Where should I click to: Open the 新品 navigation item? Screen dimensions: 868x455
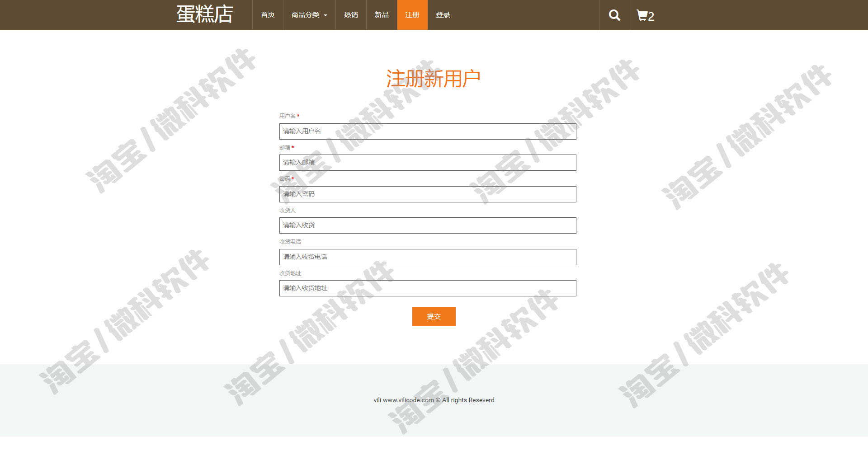(x=382, y=15)
